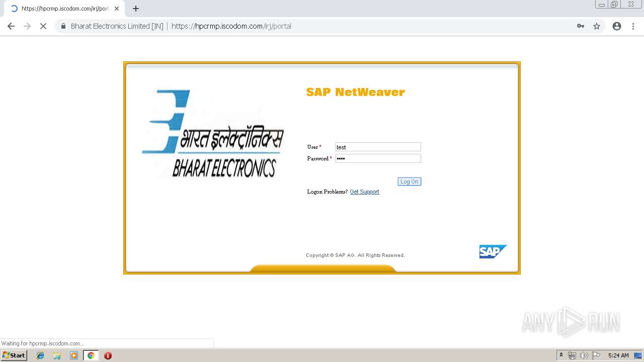Open a new browser tab
Screen dimensions: 644x362
pyautogui.click(x=136, y=9)
